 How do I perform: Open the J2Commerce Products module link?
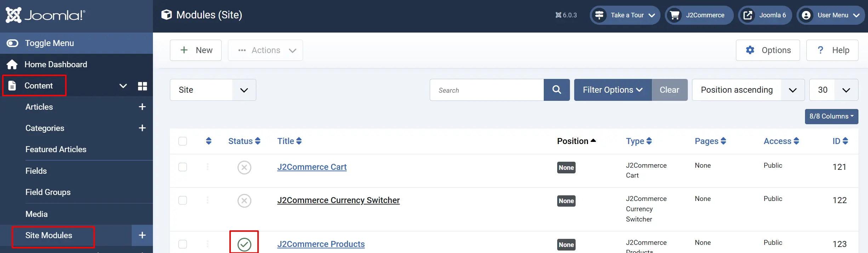coord(321,244)
